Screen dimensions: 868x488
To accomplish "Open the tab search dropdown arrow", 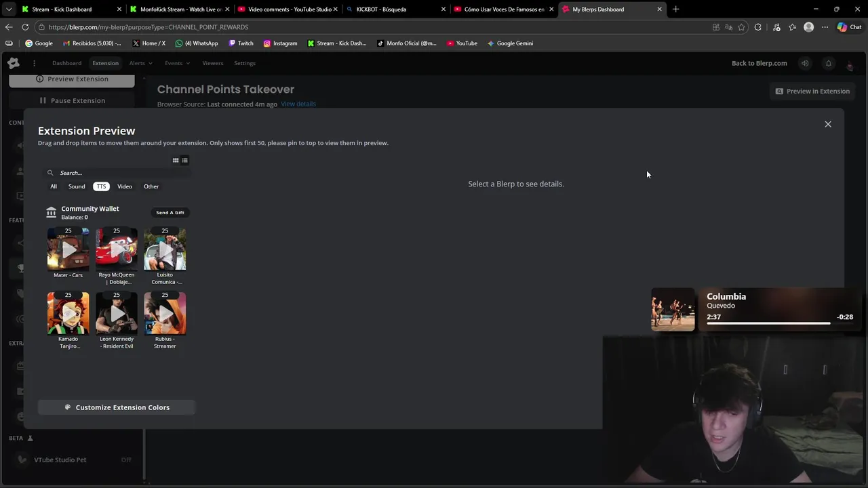I will point(9,9).
